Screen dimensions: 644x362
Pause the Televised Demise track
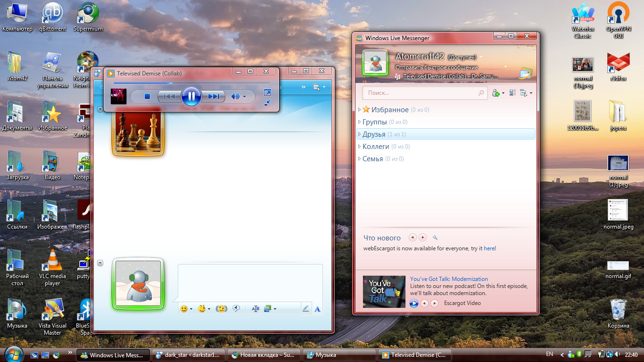[x=191, y=97]
